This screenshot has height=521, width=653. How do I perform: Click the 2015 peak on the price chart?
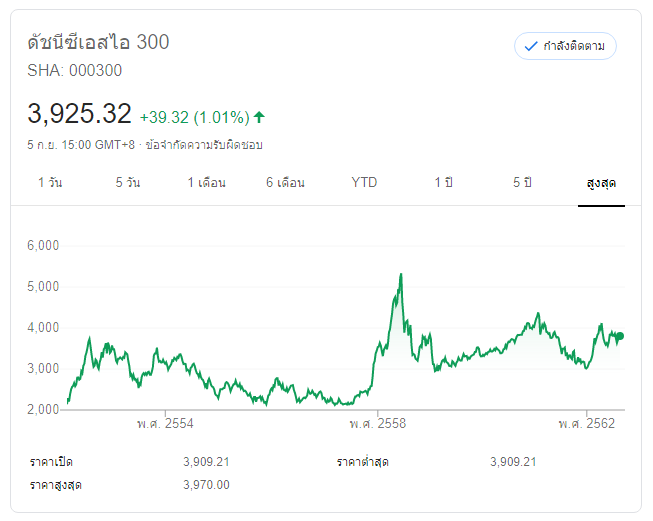click(x=401, y=274)
